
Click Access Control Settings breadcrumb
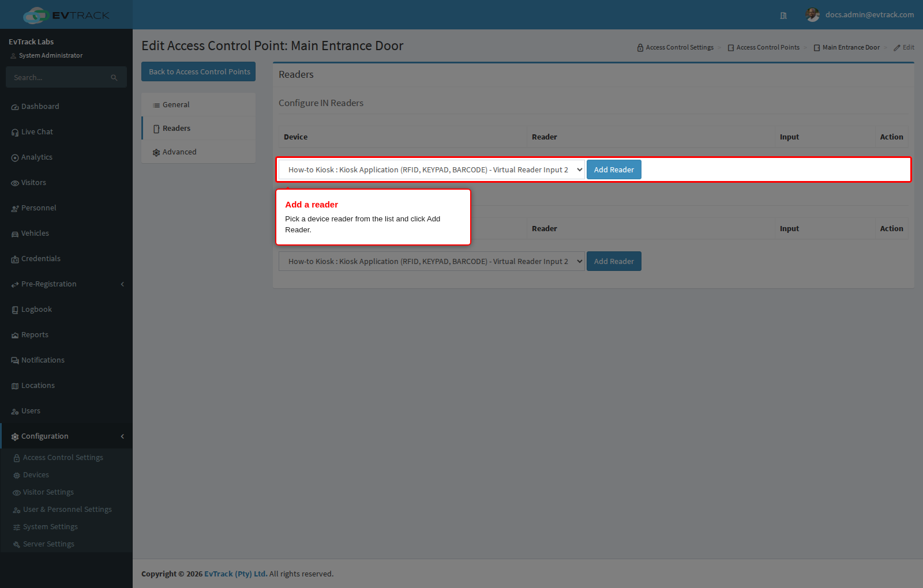click(676, 47)
